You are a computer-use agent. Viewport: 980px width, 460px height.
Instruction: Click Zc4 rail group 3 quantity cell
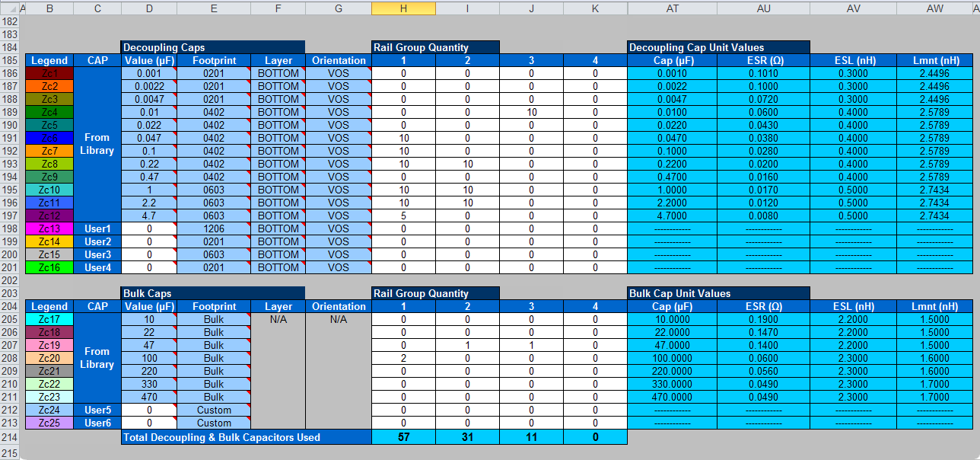[531, 112]
